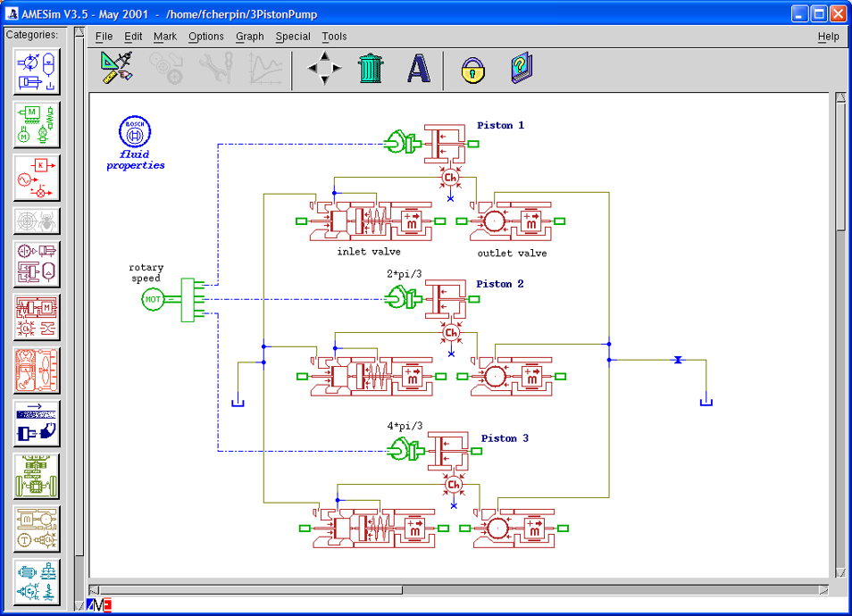852x616 pixels.
Task: Click the Piston 1 label
Action: [500, 126]
